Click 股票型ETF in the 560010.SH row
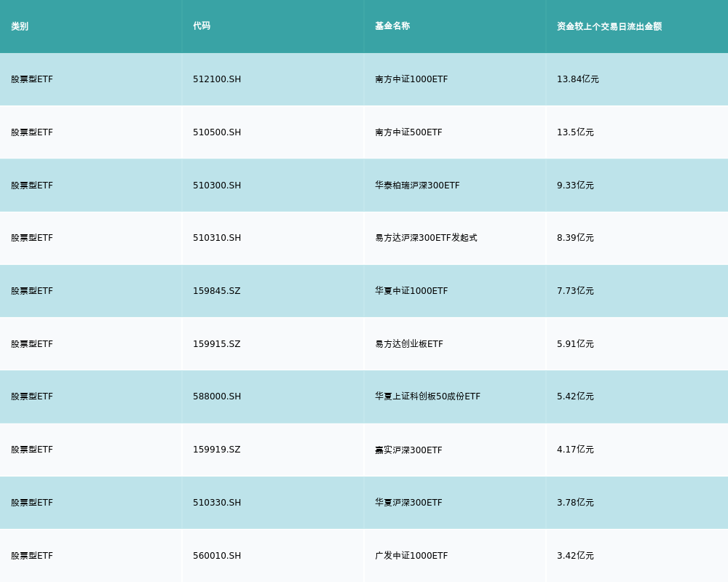This screenshot has height=582, width=728. click(32, 556)
